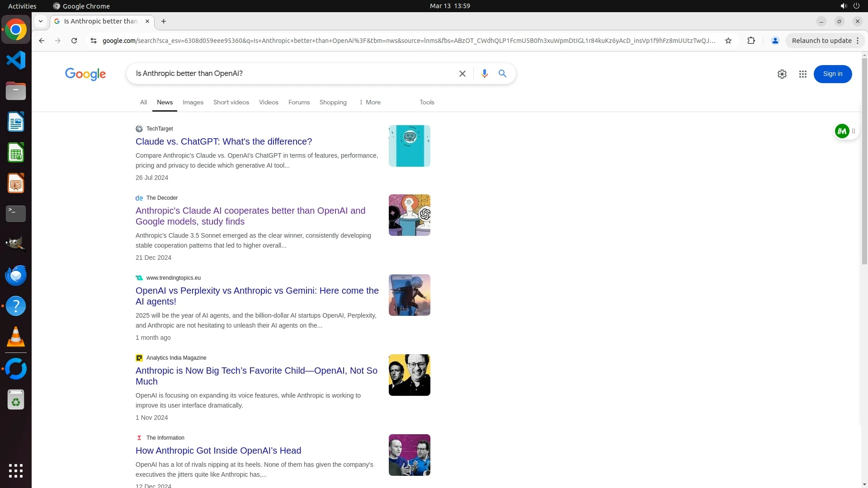Open Chrome extensions puzzle icon
868x488 pixels.
(751, 41)
